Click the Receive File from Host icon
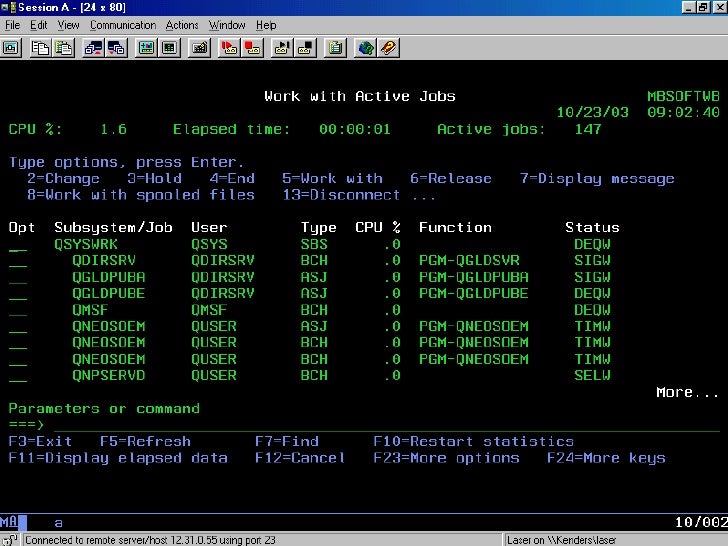 [116, 48]
